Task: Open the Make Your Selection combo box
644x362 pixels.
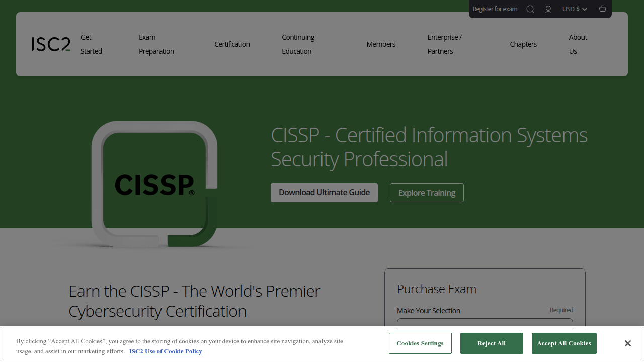Action: (485, 322)
